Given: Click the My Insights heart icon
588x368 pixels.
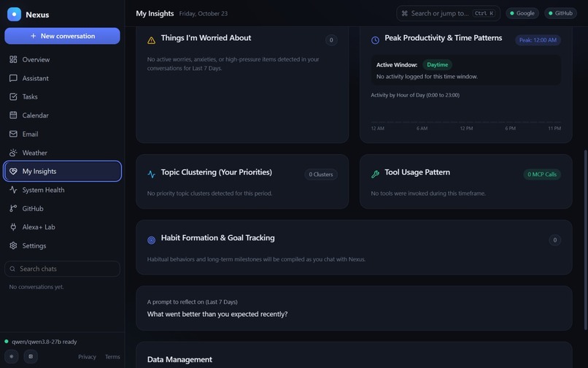Looking at the screenshot, I should click(13, 172).
